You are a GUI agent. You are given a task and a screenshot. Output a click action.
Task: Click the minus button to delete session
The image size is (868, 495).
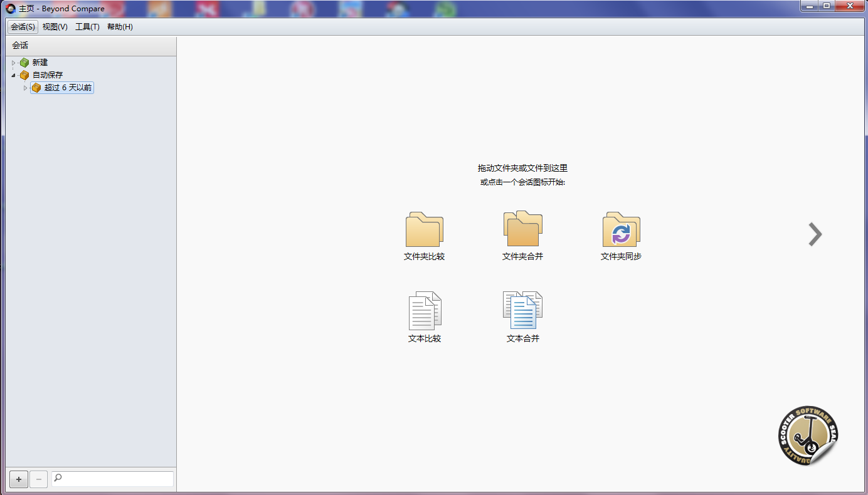[x=38, y=479]
